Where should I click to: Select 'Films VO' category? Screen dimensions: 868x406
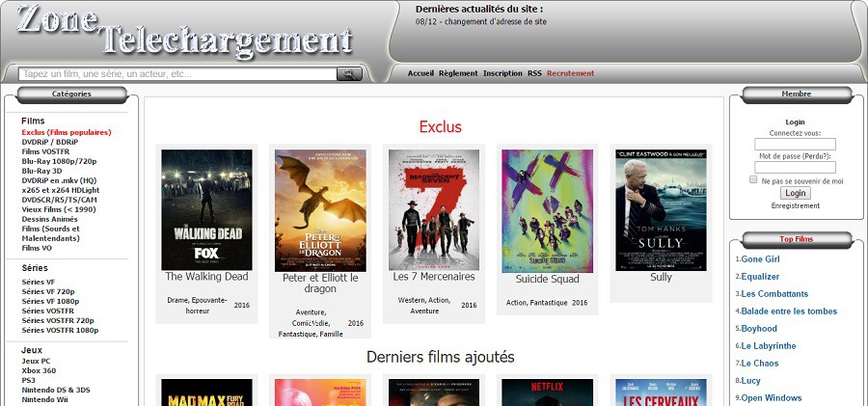pyautogui.click(x=37, y=248)
